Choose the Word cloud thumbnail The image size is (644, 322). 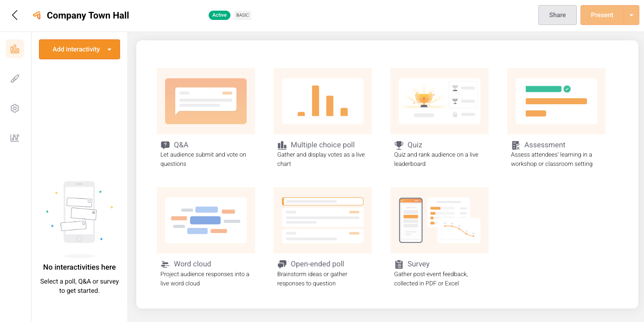[206, 220]
